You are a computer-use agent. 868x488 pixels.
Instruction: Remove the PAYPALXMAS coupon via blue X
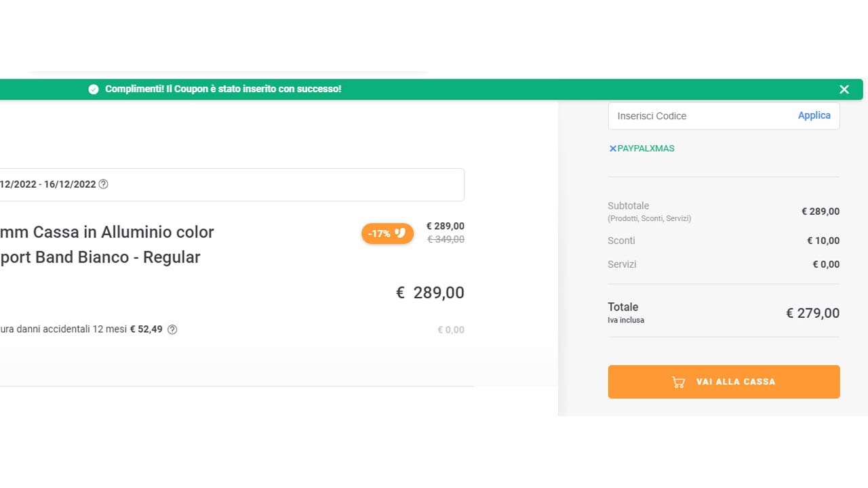pos(612,148)
